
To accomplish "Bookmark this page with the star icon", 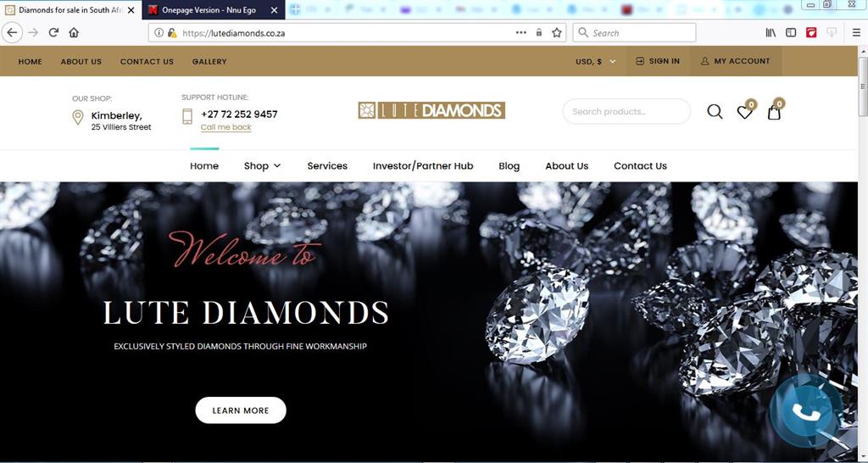I will (556, 33).
